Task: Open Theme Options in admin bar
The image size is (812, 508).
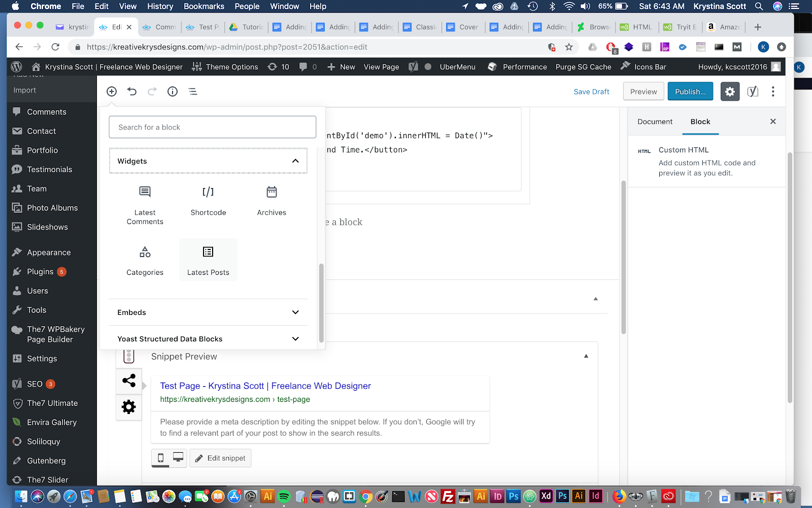Action: tap(225, 67)
